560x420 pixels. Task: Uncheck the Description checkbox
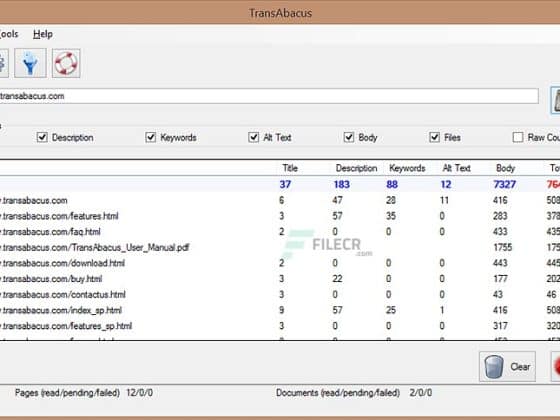tap(42, 137)
